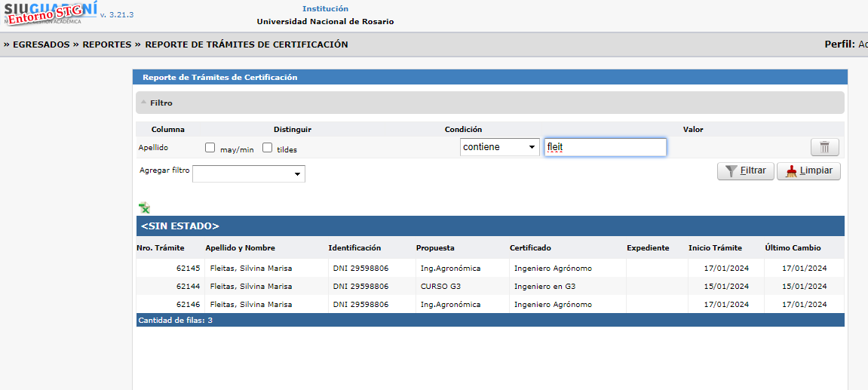Viewport: 868px width, 390px height.
Task: Click the Expediente column header
Action: [x=648, y=247]
